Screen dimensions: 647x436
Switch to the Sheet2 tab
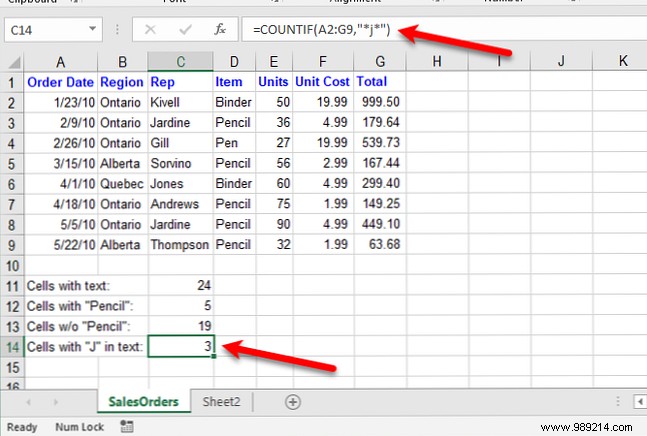tap(221, 401)
